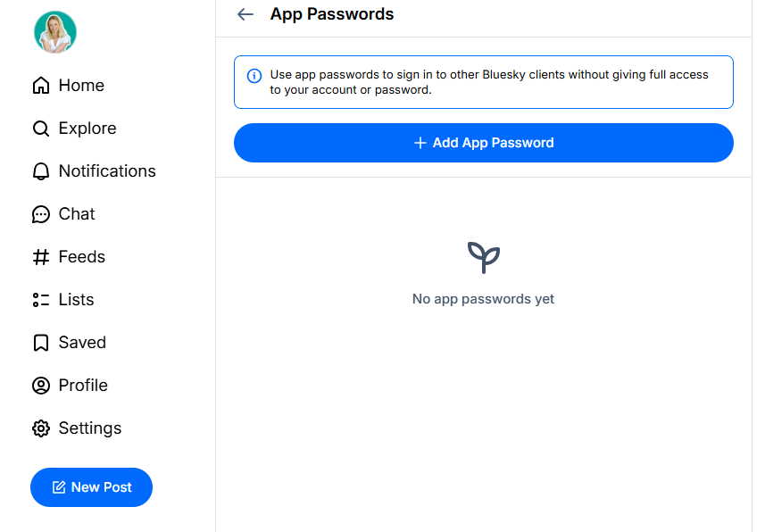
Task: Check Notifications using the bell icon
Action: click(x=41, y=170)
